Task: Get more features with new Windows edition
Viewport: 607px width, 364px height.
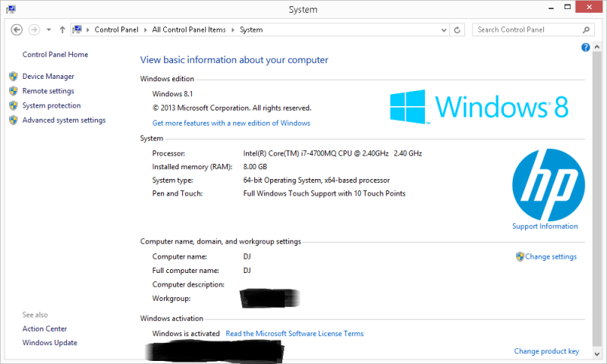Action: coord(231,123)
